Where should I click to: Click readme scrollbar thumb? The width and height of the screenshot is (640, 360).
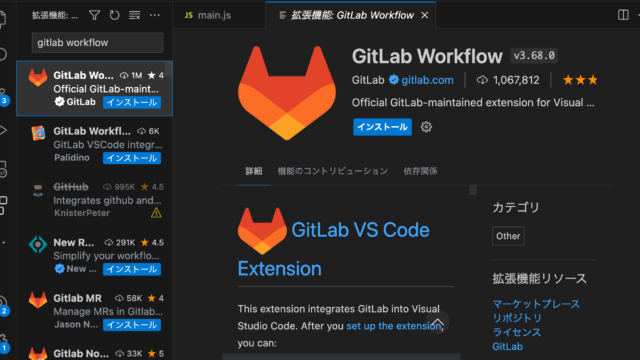pyautogui.click(x=473, y=190)
